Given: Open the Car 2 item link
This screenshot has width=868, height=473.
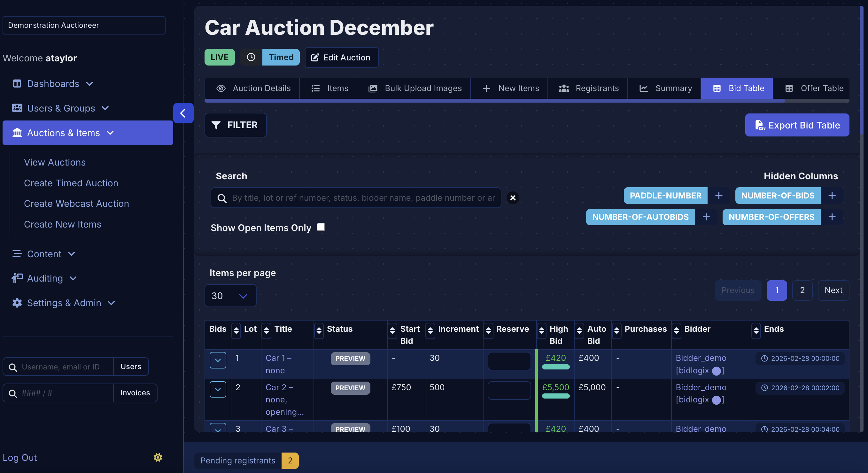Looking at the screenshot, I should (279, 387).
